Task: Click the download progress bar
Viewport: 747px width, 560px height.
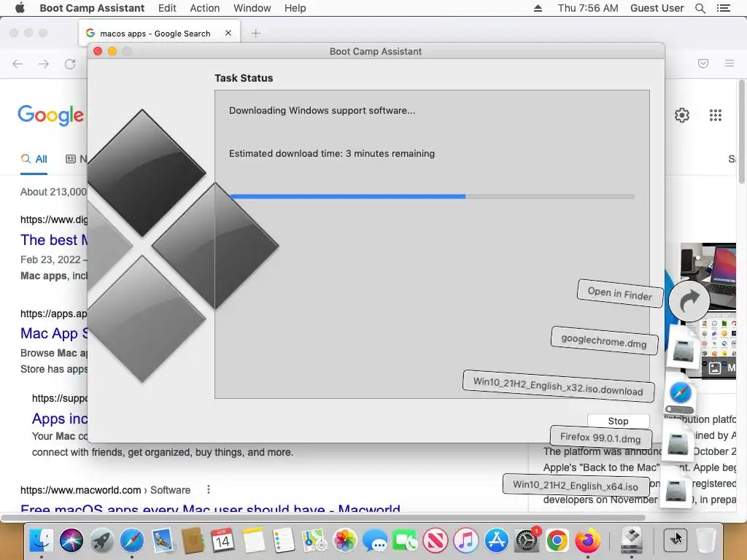Action: [x=432, y=196]
